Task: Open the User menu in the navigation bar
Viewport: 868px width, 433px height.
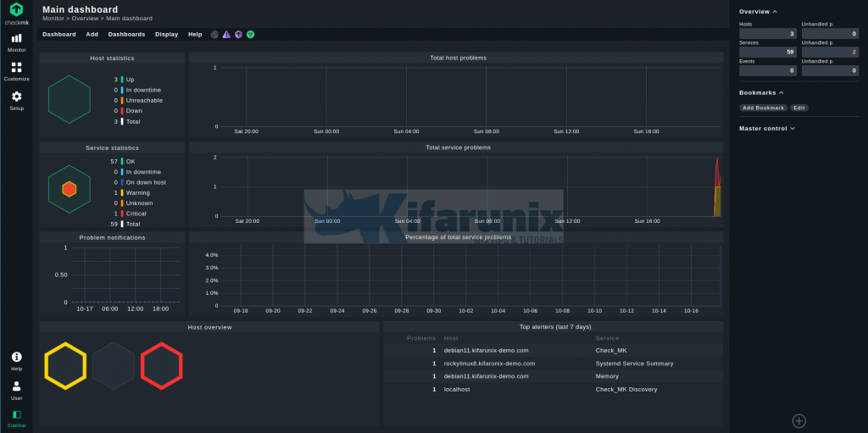Action: click(17, 391)
